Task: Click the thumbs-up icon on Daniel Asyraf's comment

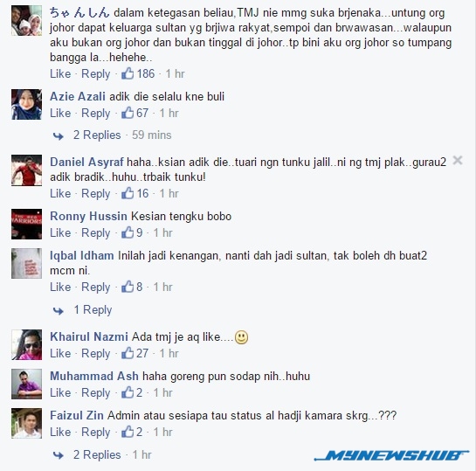Action: (x=128, y=193)
